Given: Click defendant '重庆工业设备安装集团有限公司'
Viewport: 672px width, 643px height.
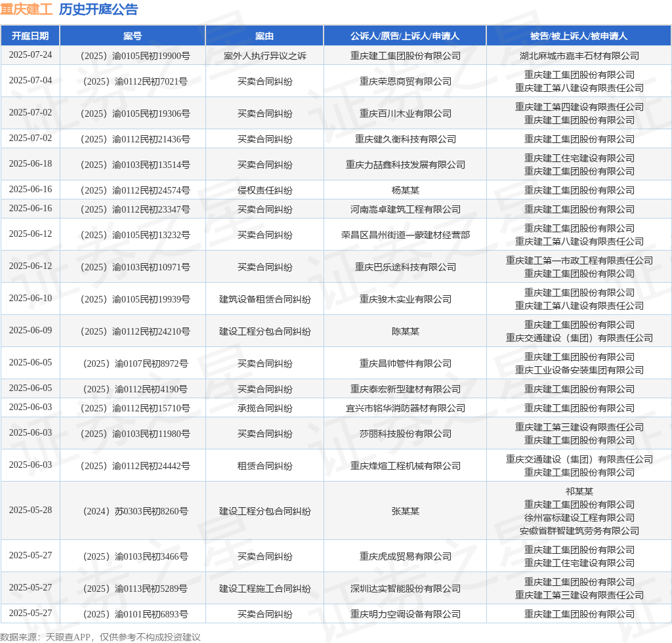Looking at the screenshot, I should tap(579, 370).
